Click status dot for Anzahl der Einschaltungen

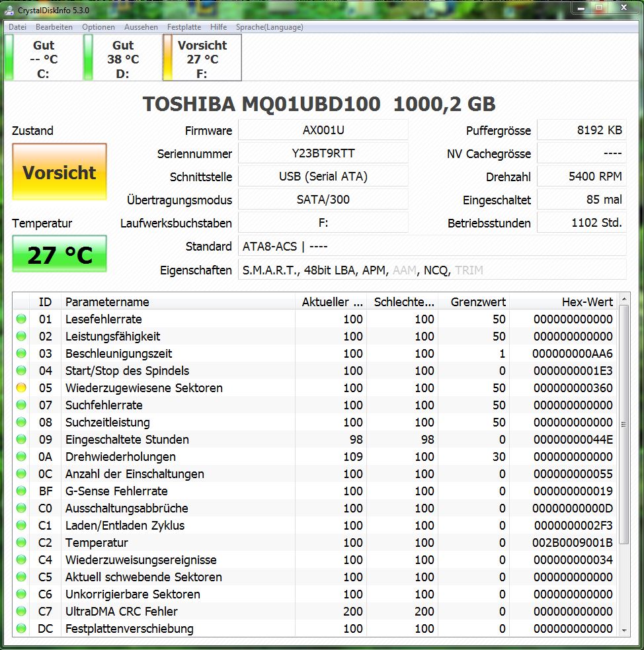[21, 473]
